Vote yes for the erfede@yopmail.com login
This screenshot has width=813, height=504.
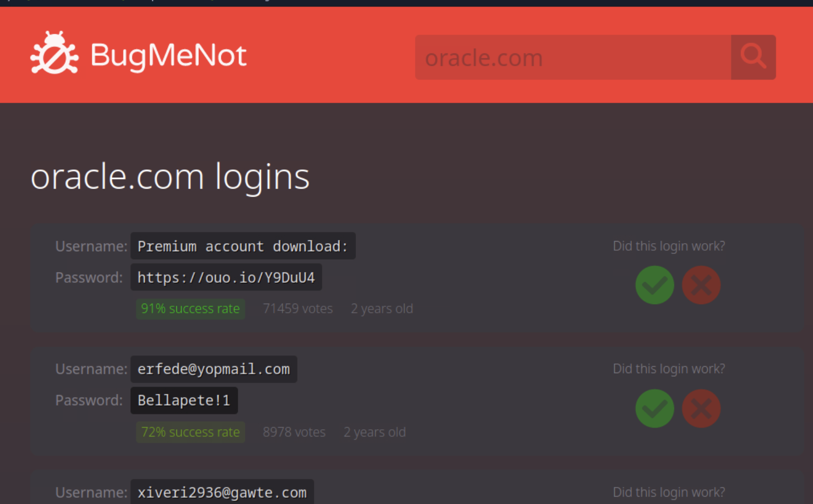[654, 408]
